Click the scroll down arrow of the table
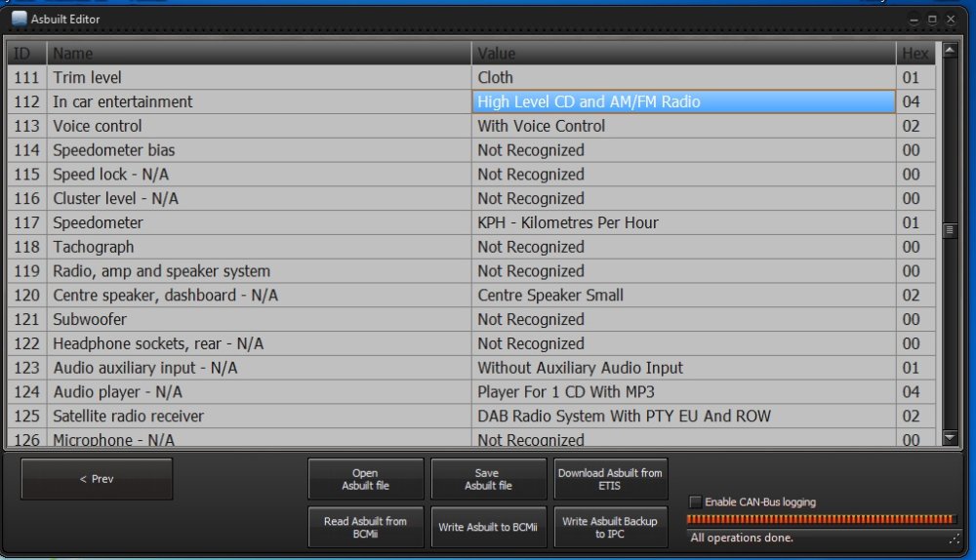 point(950,438)
